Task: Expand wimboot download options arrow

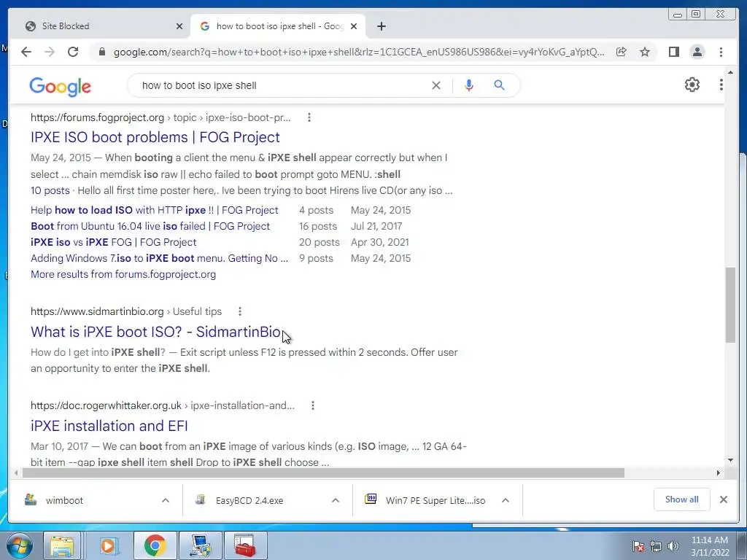Action: pyautogui.click(x=166, y=500)
